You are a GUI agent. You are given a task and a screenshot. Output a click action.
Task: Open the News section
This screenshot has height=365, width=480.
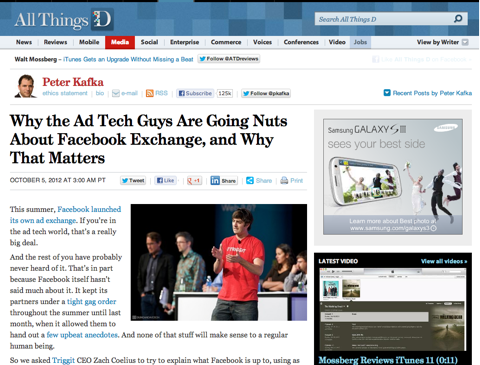24,42
